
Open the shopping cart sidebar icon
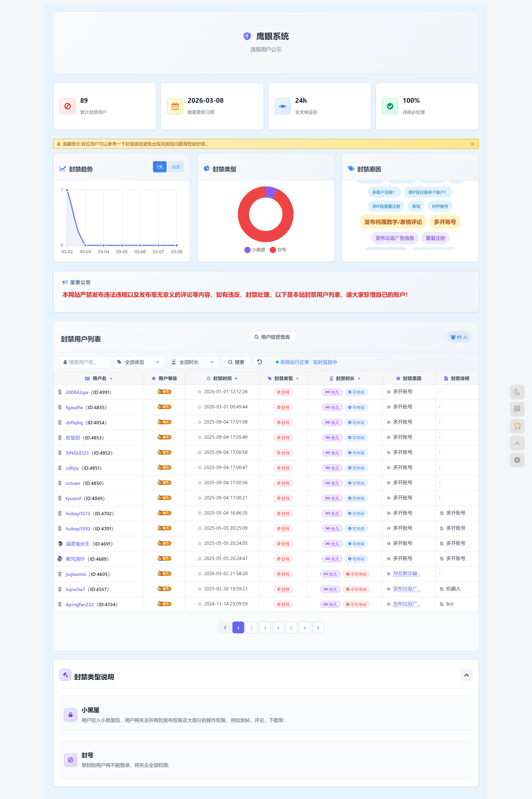(517, 426)
